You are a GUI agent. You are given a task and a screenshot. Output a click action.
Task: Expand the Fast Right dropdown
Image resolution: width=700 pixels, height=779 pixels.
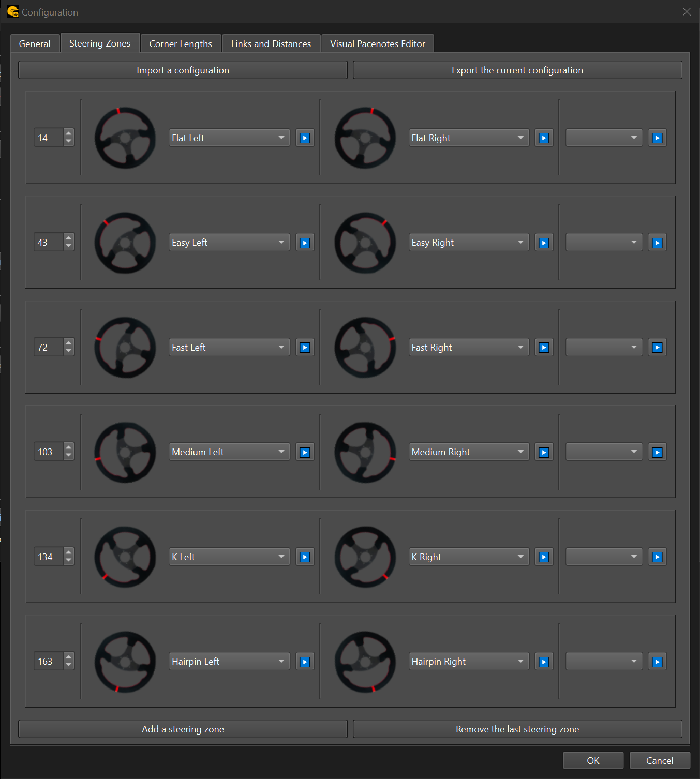coord(468,348)
